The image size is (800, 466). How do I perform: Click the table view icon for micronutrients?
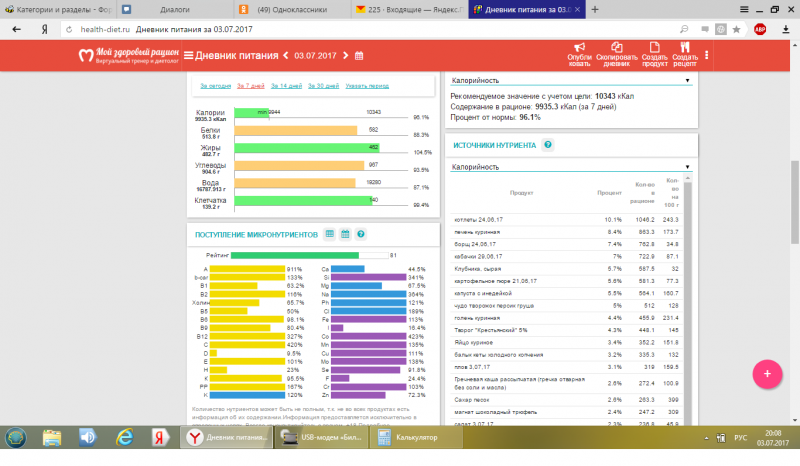click(328, 234)
